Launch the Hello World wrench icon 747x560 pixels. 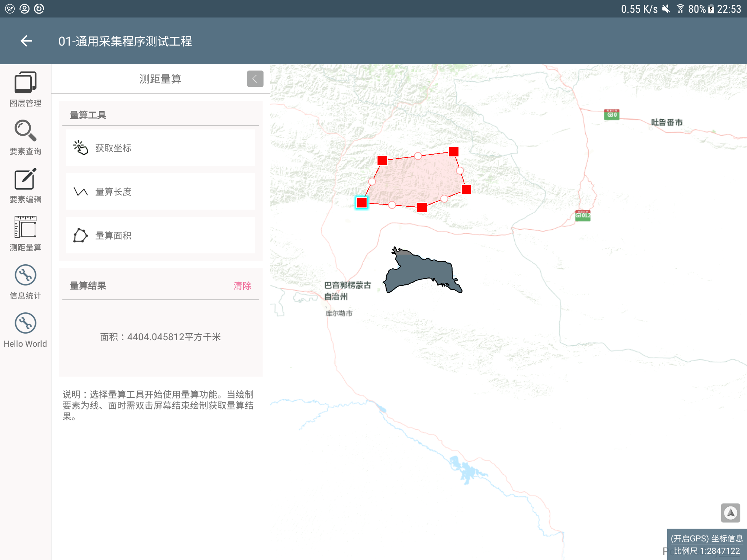25,323
